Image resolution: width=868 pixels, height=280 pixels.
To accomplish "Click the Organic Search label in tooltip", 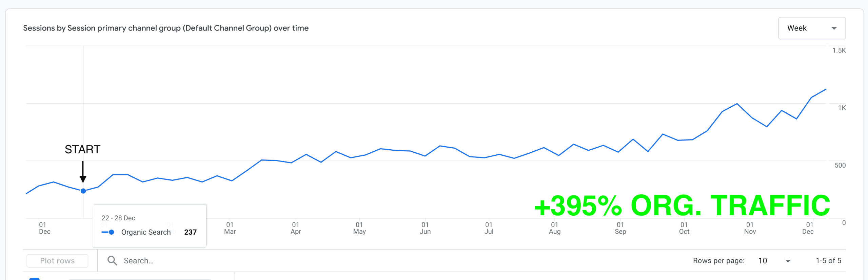I will (146, 232).
